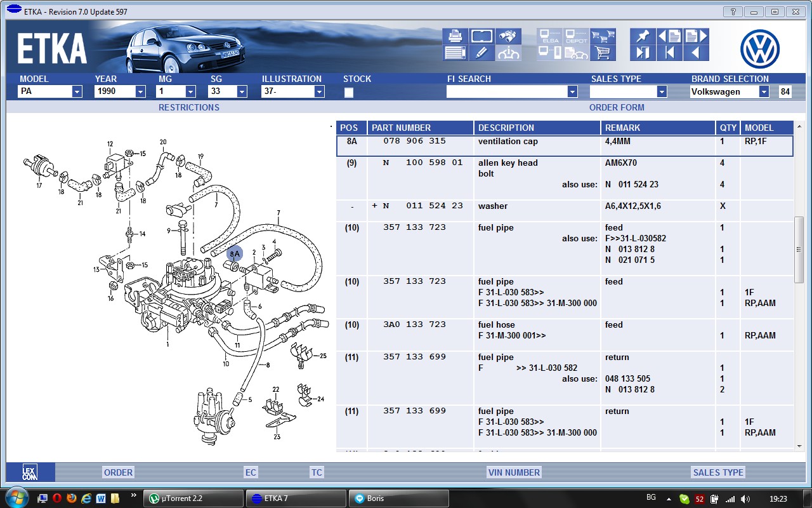Click the ELSA icon
812x508 pixels.
[x=549, y=36]
